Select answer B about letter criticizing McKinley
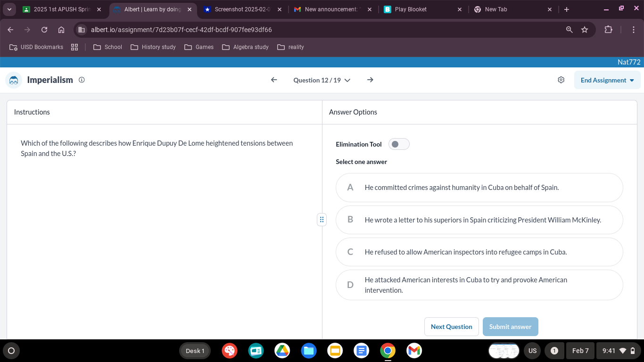 479,220
